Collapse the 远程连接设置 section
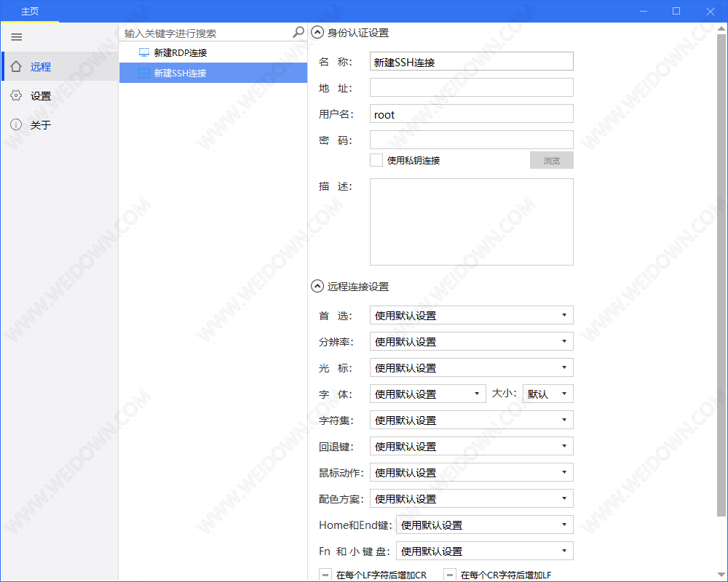The image size is (728, 582). (317, 286)
